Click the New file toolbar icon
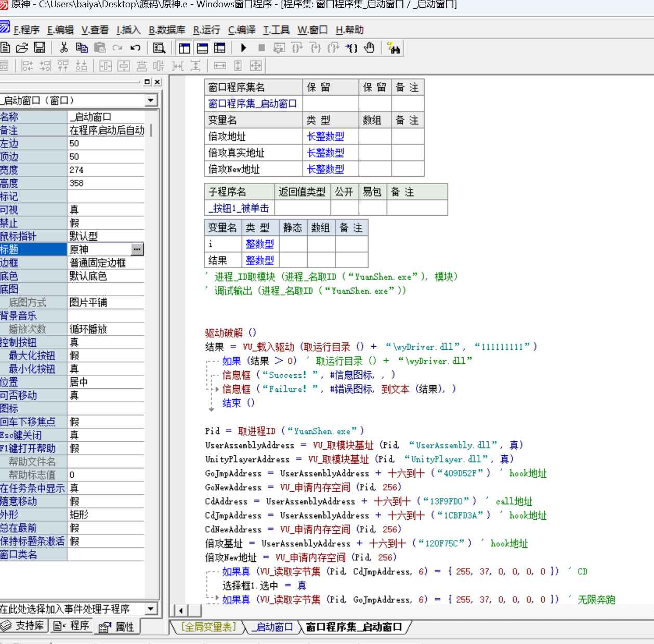654x644 pixels. point(5,48)
